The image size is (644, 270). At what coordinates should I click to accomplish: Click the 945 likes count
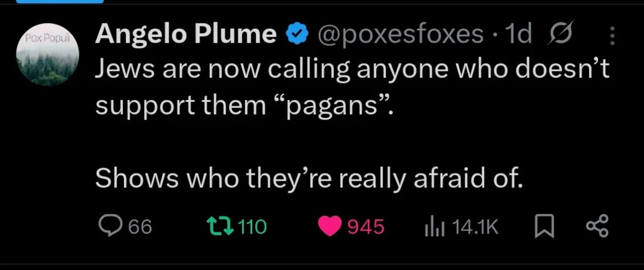coord(366,227)
